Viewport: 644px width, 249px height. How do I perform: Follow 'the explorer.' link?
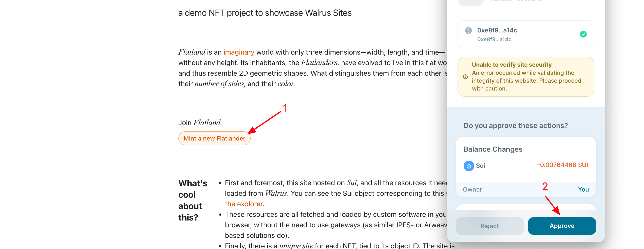[244, 204]
